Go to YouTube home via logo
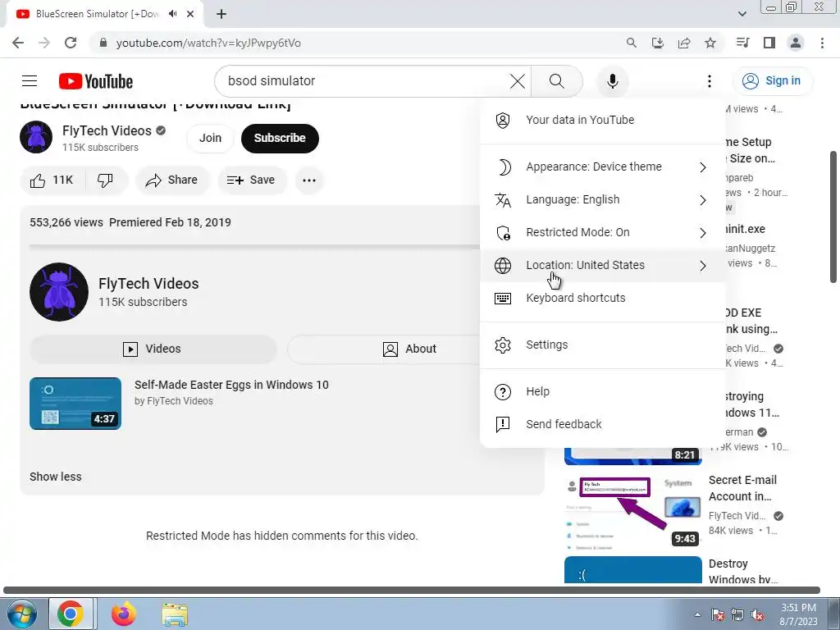Image resolution: width=840 pixels, height=630 pixels. click(x=96, y=81)
